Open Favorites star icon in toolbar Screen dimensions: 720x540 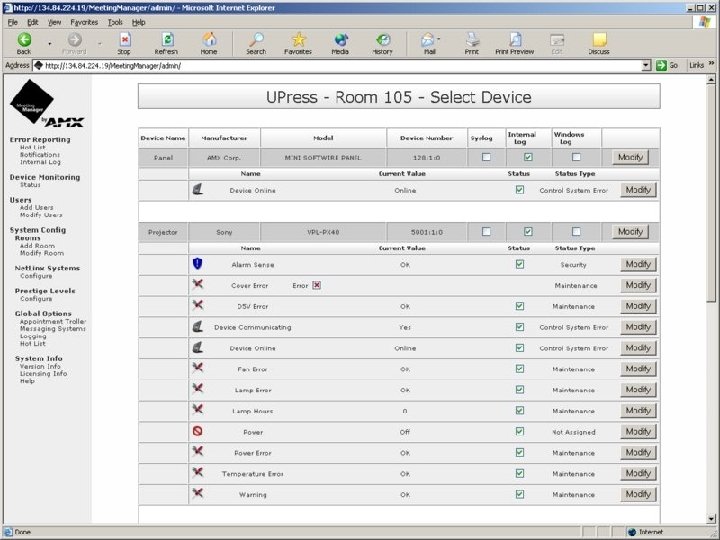(298, 44)
